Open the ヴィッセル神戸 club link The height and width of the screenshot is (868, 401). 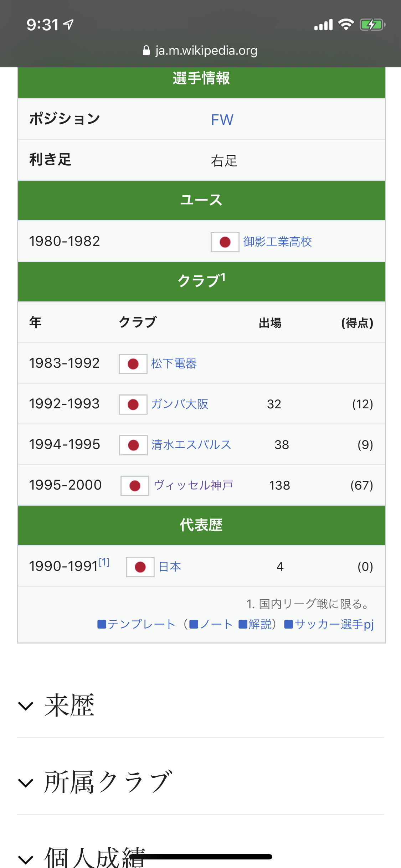(x=193, y=485)
